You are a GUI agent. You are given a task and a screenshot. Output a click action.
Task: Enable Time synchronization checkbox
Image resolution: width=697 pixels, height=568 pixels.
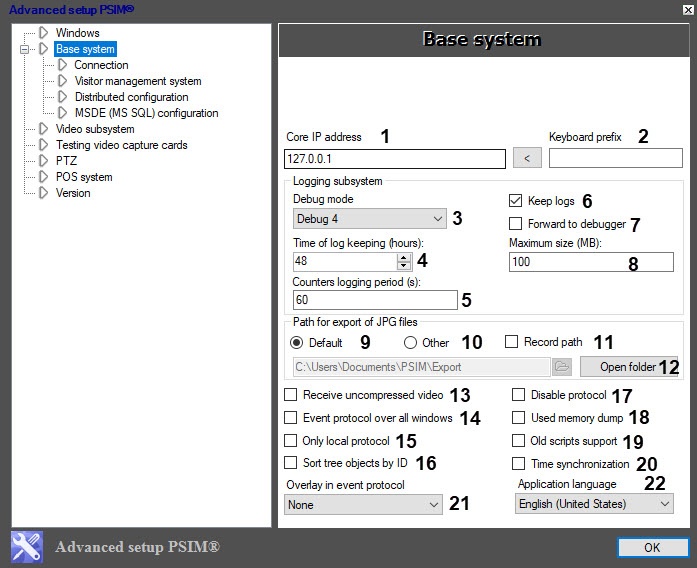tap(518, 464)
